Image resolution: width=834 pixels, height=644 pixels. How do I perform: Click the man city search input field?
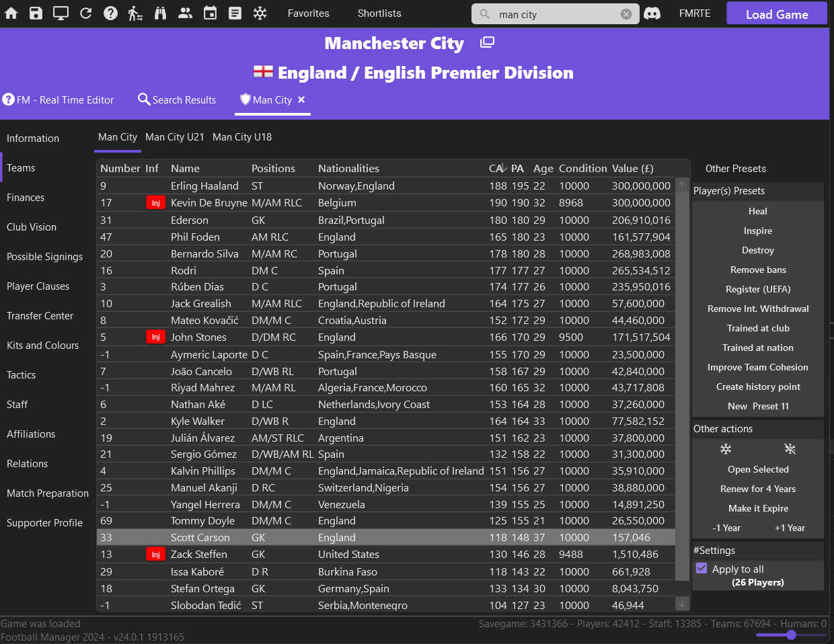pyautogui.click(x=556, y=14)
